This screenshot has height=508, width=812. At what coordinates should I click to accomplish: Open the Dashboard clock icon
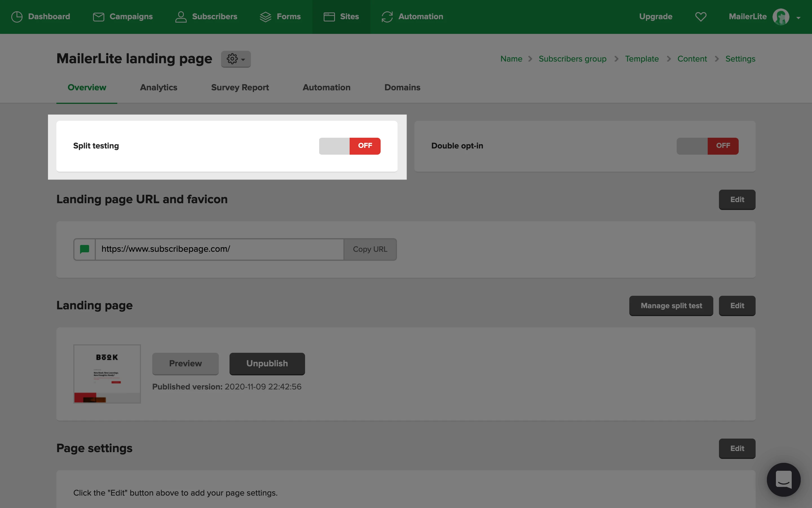click(17, 17)
